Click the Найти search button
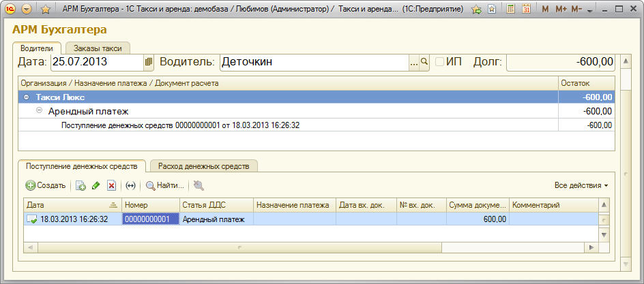This screenshot has height=284, width=644. (164, 185)
